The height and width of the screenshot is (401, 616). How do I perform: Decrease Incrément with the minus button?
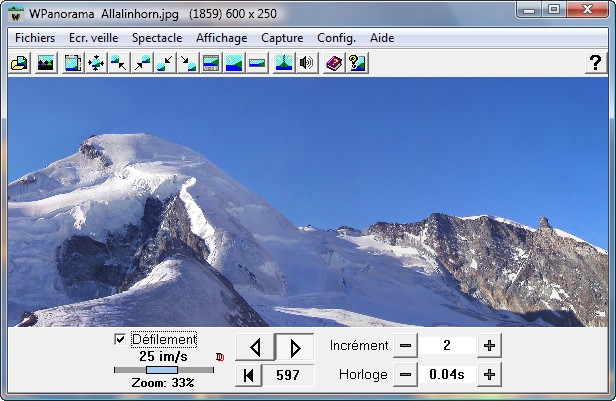point(405,346)
